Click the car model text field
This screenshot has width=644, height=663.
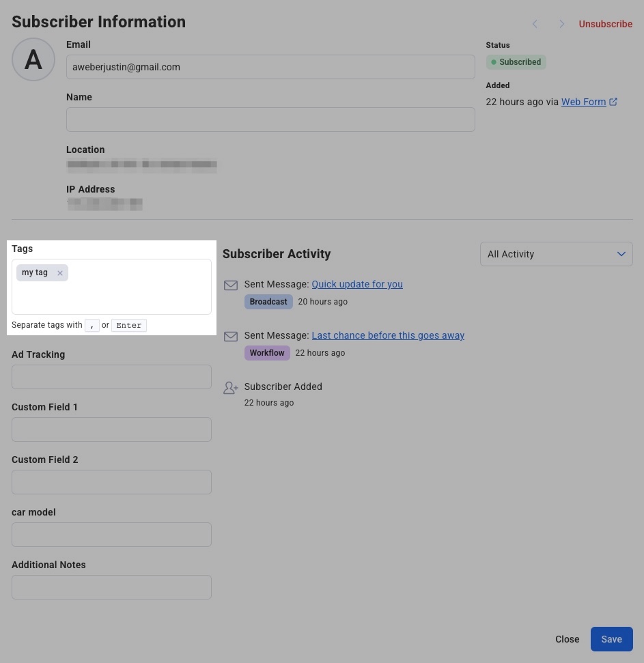(x=111, y=535)
